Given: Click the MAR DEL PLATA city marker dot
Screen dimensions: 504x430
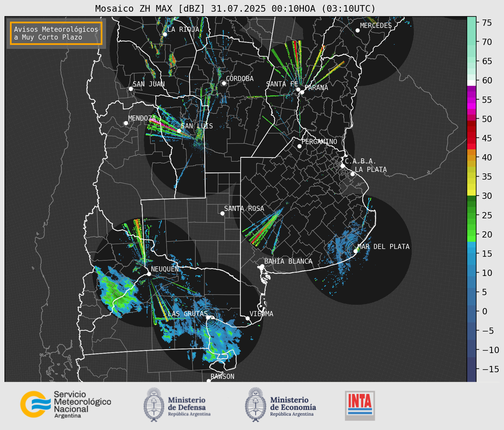Looking at the screenshot, I should tap(356, 251).
